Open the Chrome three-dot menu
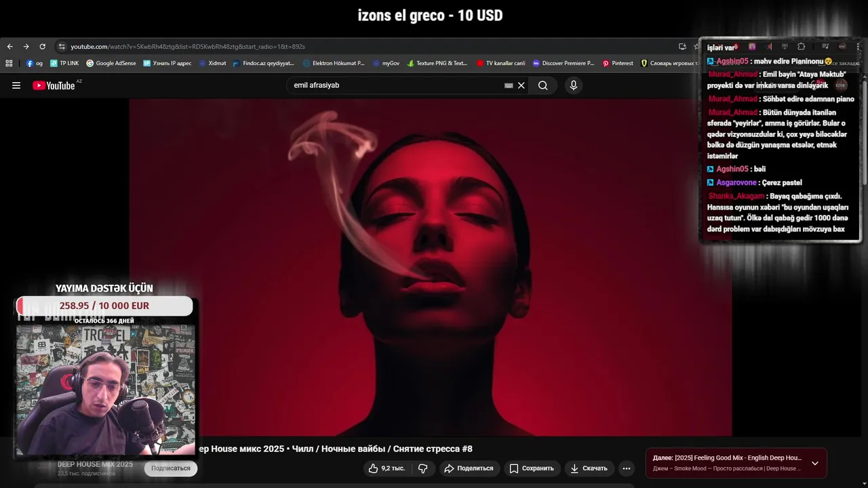The image size is (868, 488). point(859,47)
